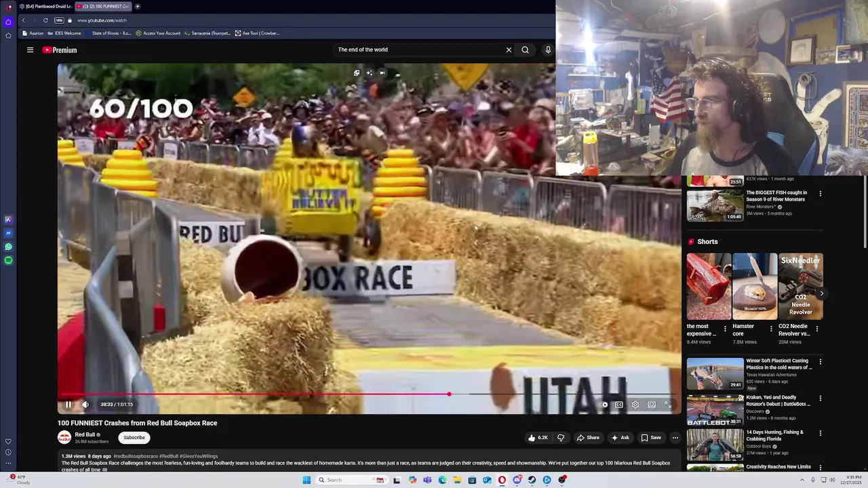Screen dimensions: 868x488
Task: Open the Red Bull channel avatar
Action: (x=64, y=438)
